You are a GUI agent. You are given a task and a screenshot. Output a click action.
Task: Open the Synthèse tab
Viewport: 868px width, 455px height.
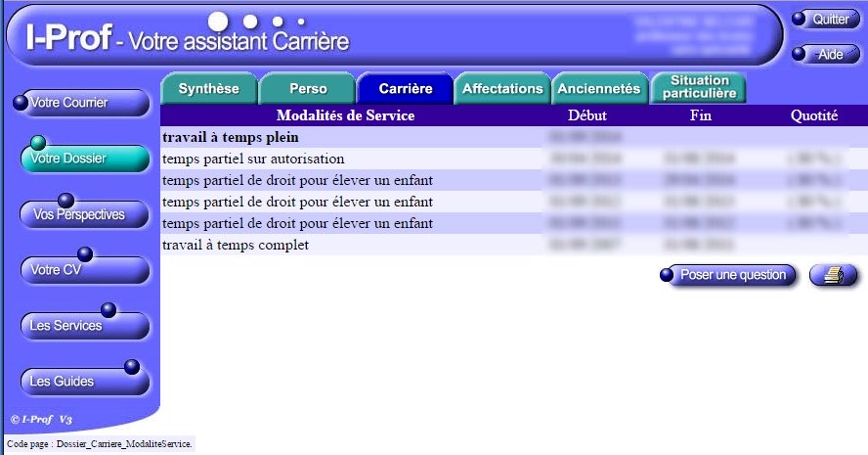coord(209,89)
